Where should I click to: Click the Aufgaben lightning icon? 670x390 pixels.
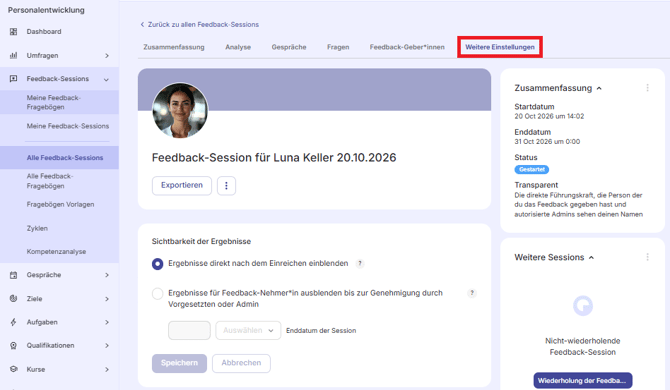point(14,322)
